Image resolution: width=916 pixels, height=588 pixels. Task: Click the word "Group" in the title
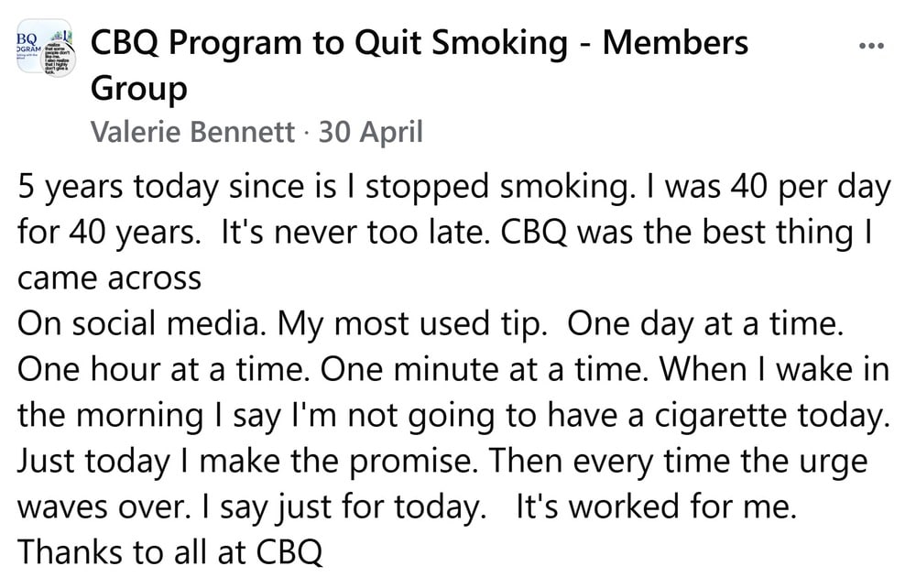pyautogui.click(x=138, y=89)
